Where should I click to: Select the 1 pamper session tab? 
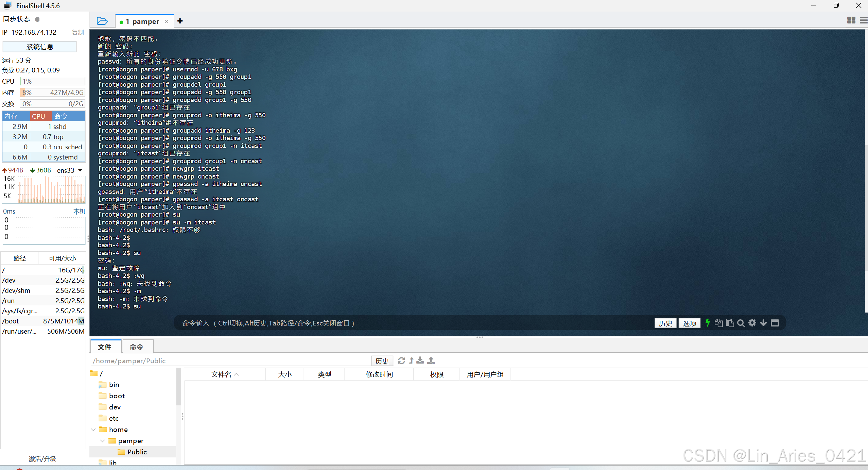(x=142, y=21)
